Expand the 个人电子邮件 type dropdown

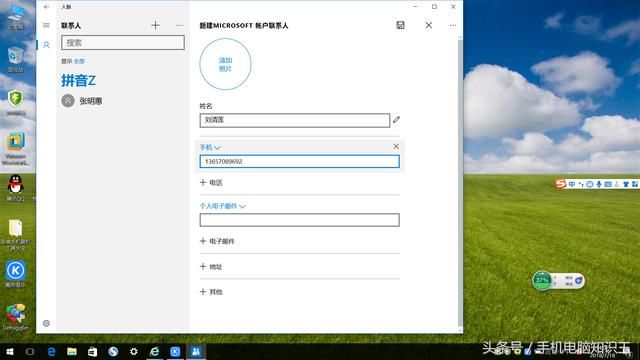[222, 206]
